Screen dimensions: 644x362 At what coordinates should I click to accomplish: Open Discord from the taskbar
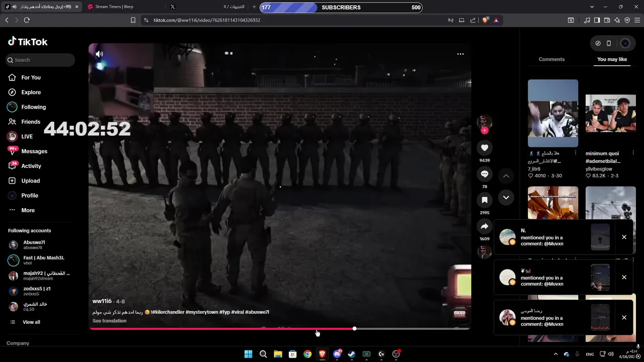337,354
